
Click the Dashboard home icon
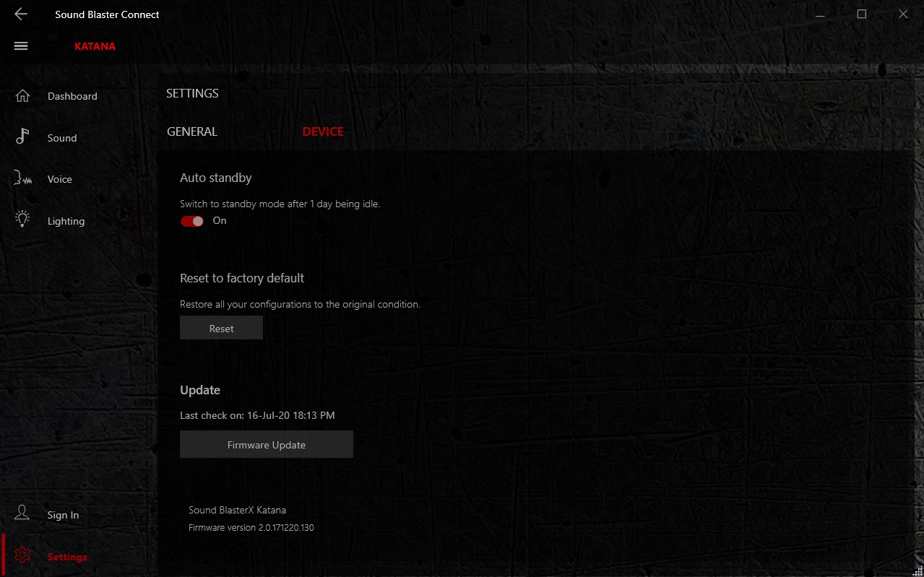(22, 96)
